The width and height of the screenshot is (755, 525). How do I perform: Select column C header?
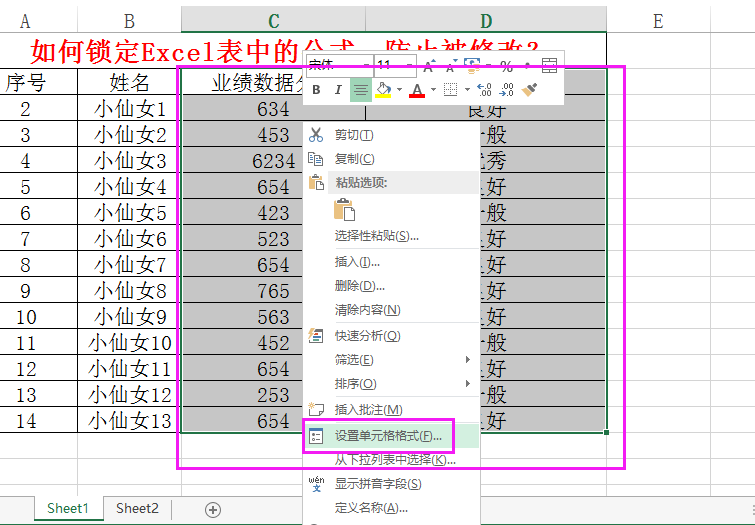pyautogui.click(x=273, y=21)
